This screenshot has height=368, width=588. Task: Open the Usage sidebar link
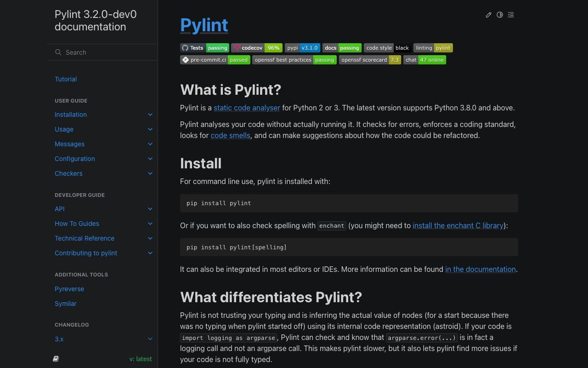click(64, 129)
